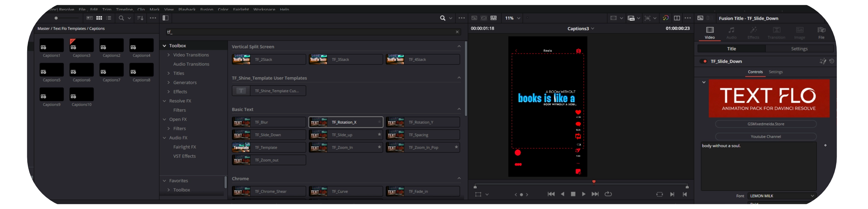The width and height of the screenshot is (868, 209).
Task: Toggle the bypass color and Fusion effects icon
Action: [x=666, y=18]
